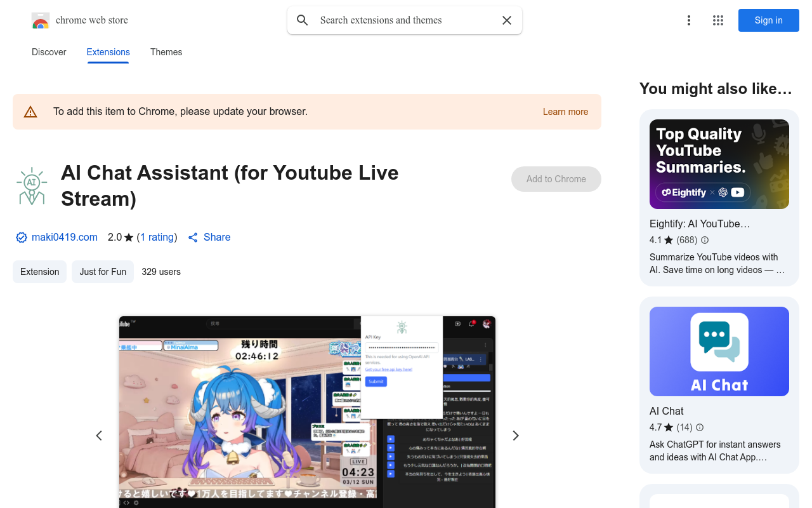Open the three-dot more options menu
The height and width of the screenshot is (508, 812).
[689, 20]
